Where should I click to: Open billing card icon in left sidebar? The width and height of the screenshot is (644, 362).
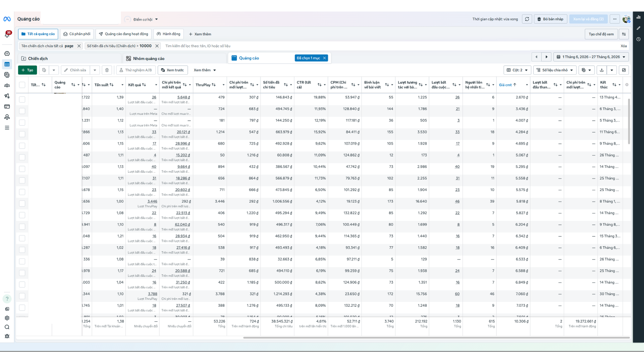coord(7,107)
